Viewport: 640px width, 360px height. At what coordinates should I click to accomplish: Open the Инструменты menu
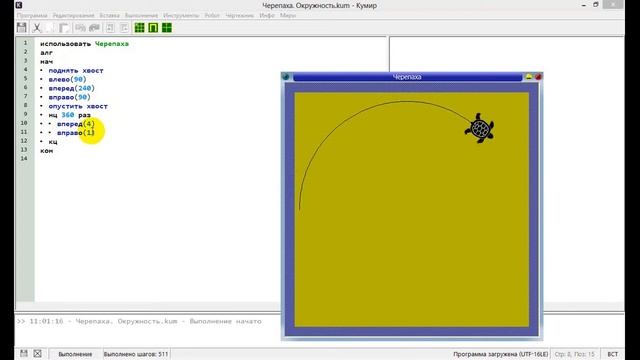click(181, 16)
